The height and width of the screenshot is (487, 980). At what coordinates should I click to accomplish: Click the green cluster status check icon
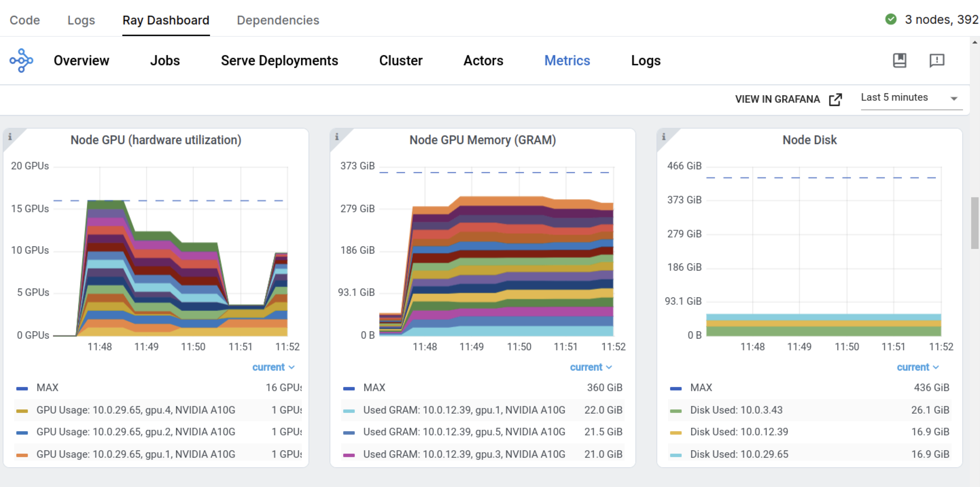[x=891, y=19]
